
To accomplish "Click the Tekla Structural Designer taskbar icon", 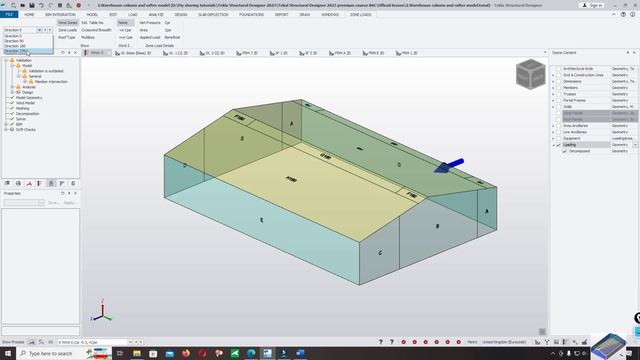I will (x=267, y=353).
